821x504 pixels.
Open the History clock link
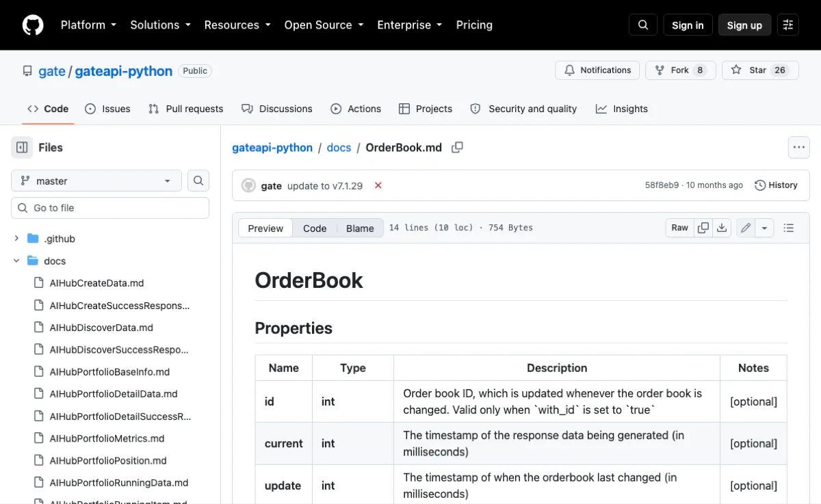[777, 185]
